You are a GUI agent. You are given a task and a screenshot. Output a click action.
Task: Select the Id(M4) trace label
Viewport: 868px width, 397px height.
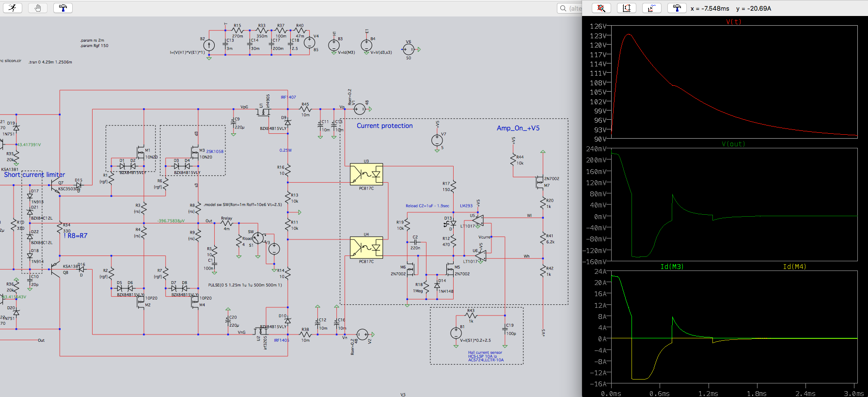(795, 267)
